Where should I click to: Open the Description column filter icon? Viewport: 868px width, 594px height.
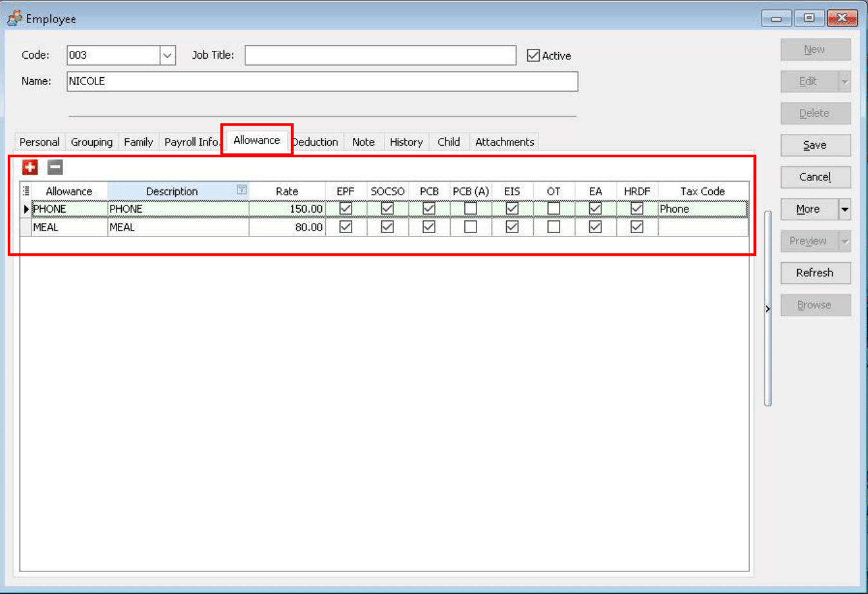tap(241, 189)
